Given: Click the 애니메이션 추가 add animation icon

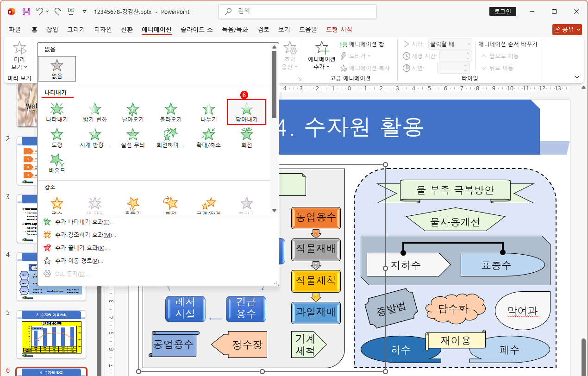Looking at the screenshot, I should [321, 51].
